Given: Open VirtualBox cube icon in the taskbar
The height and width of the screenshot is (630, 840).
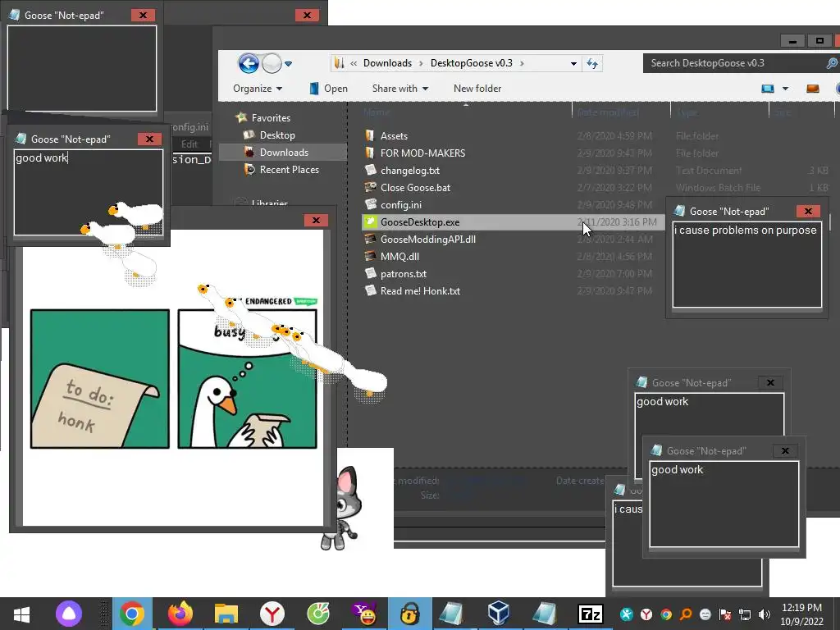Looking at the screenshot, I should tap(498, 614).
